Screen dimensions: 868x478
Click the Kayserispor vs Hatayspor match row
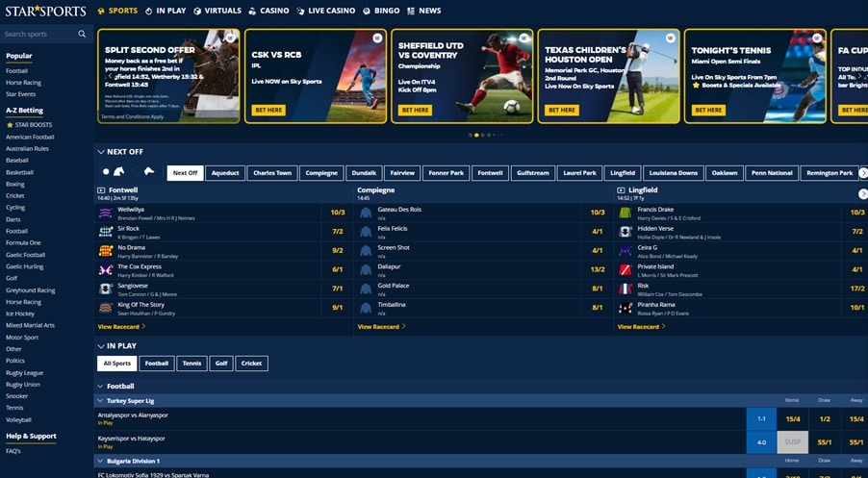(480, 442)
